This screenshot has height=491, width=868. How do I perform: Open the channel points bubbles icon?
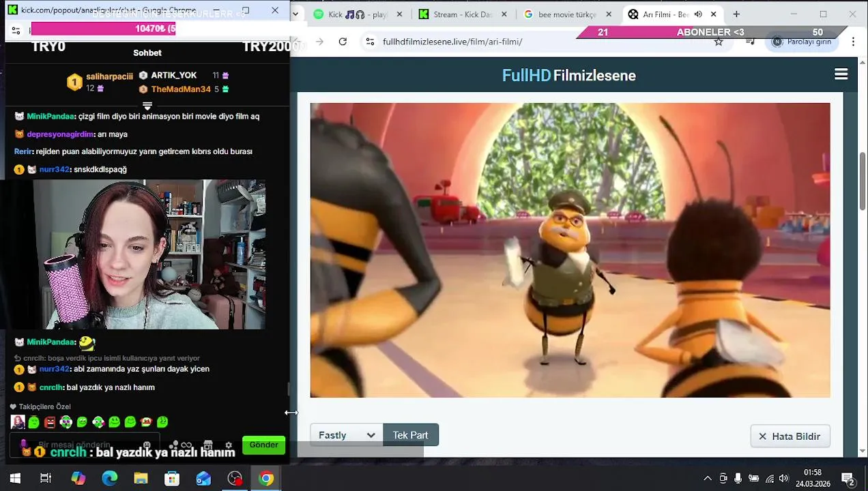(x=173, y=445)
